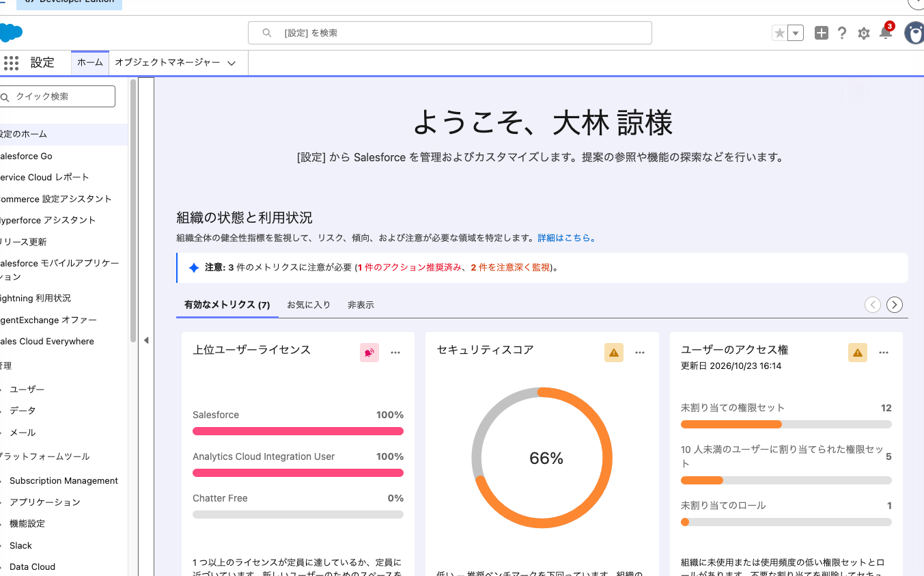Switch to the 非表示 metrics tab

[x=361, y=305]
